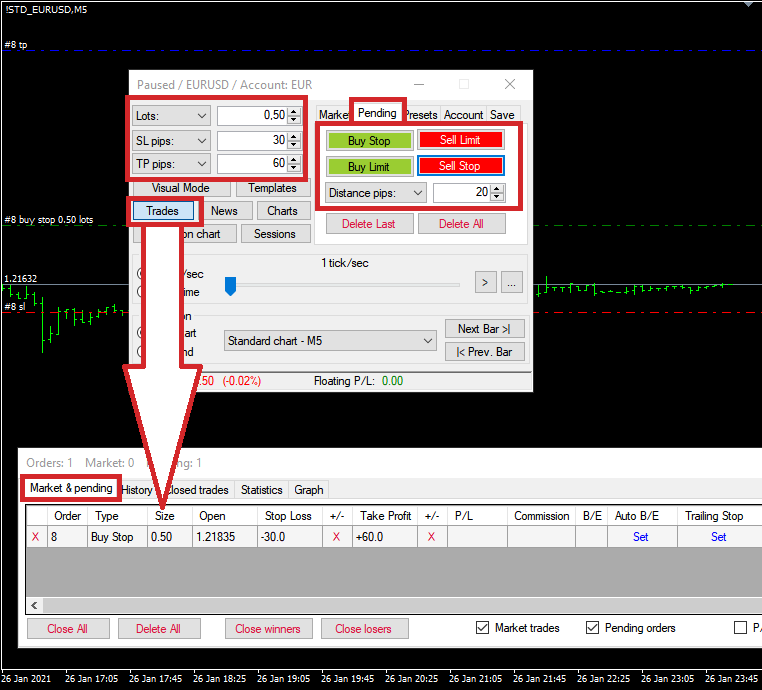Place a Buy Stop order

pyautogui.click(x=369, y=141)
